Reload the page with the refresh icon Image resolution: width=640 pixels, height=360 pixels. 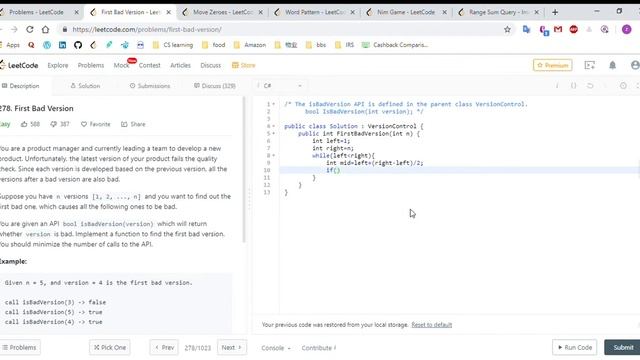[30, 29]
